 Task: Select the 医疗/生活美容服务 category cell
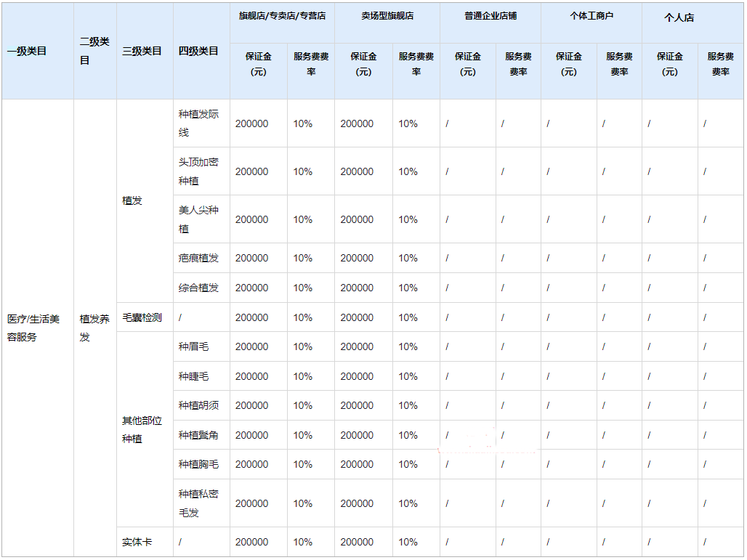34,328
